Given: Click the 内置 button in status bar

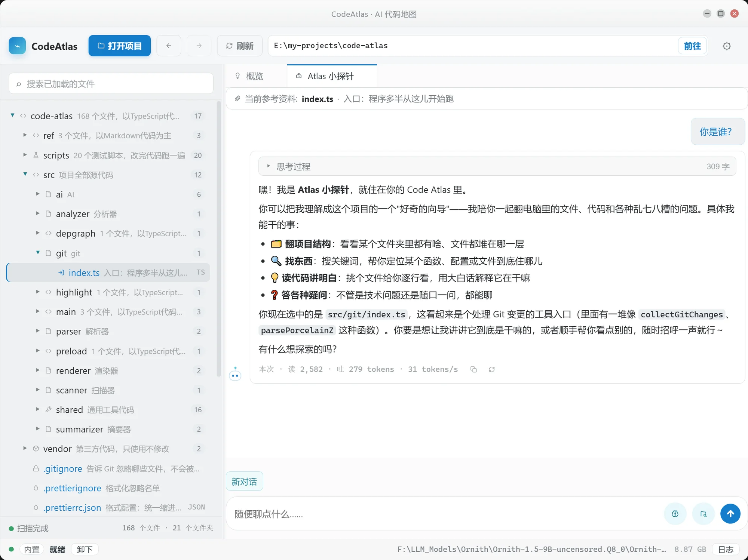Looking at the screenshot, I should (x=32, y=549).
